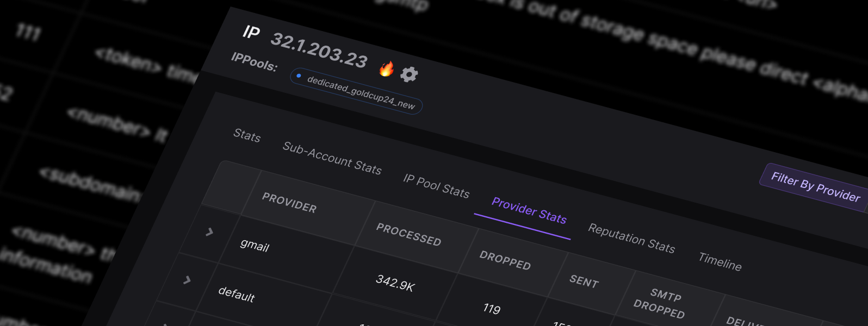Click the 342.9K processed value
The width and height of the screenshot is (868, 326).
[x=395, y=283]
